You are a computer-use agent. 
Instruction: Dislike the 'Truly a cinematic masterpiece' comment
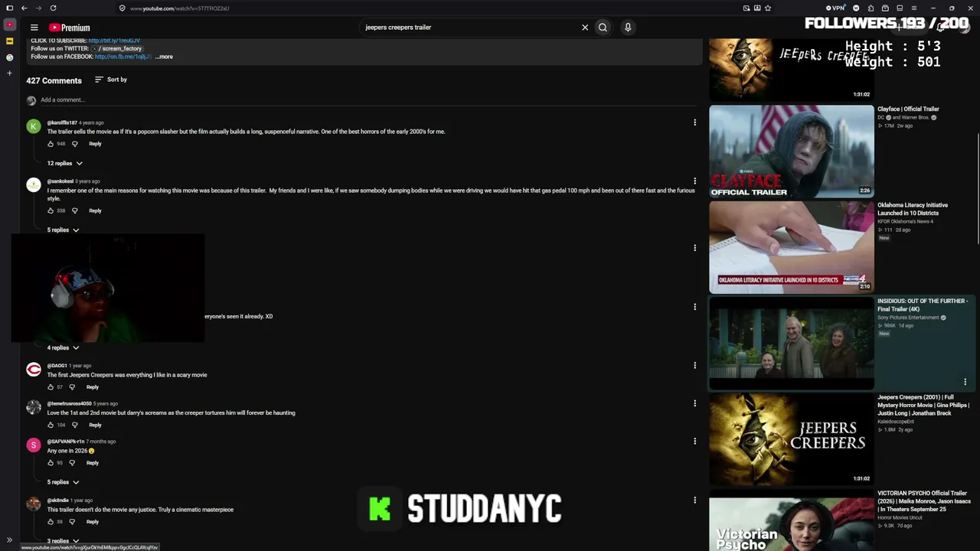(x=72, y=522)
